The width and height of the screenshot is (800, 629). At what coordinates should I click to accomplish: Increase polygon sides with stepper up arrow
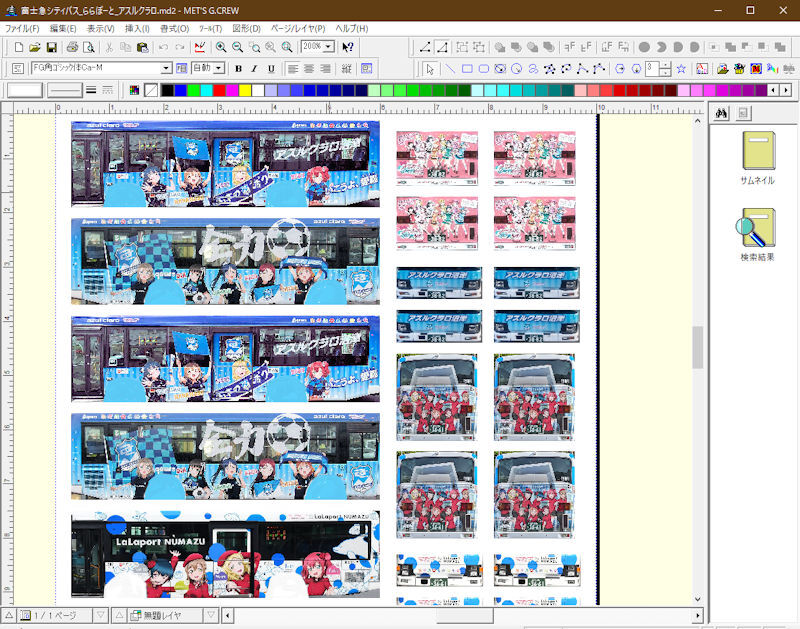tap(665, 65)
